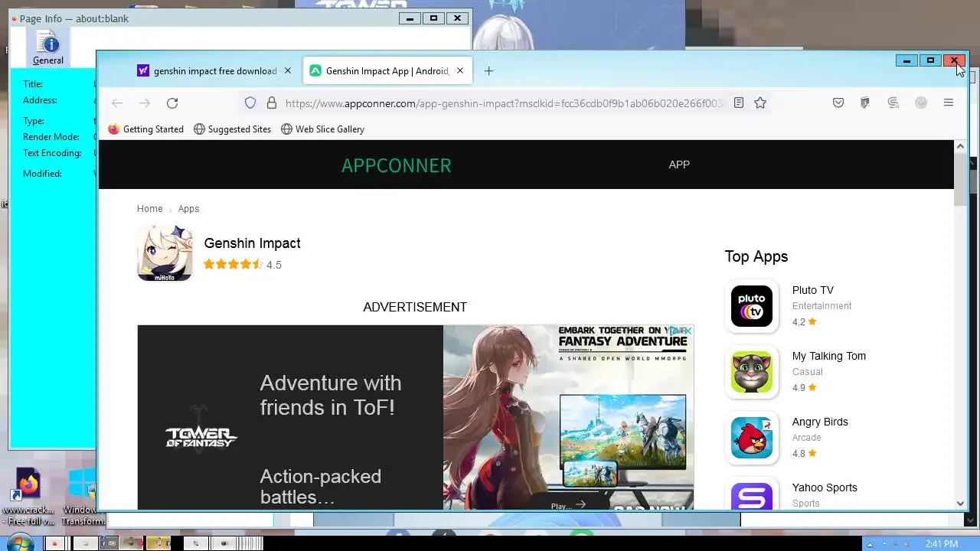Click the Entertainment category under Pluto TV
This screenshot has width=980, height=551.
pos(822,306)
